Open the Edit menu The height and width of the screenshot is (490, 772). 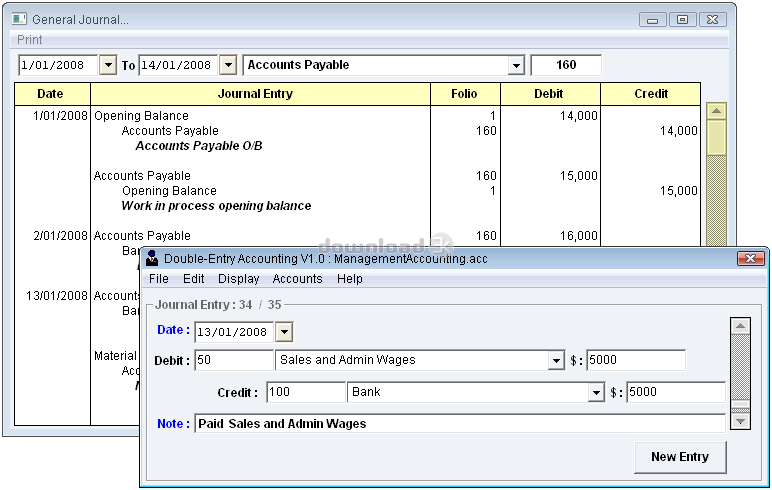tap(193, 279)
